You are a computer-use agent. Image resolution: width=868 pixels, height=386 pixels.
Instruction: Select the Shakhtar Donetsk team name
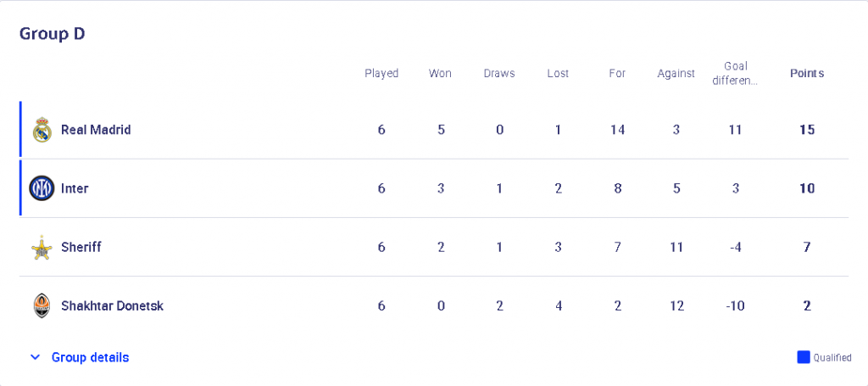[113, 305]
